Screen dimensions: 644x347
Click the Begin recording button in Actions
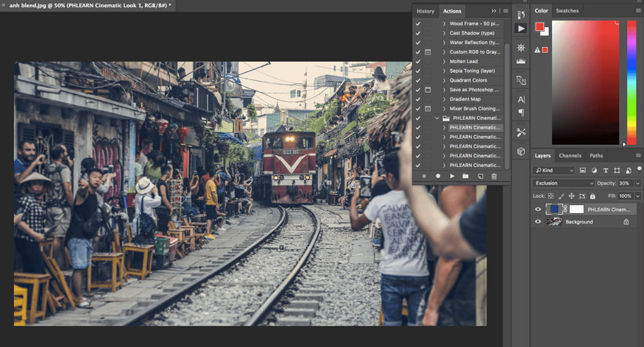[438, 176]
